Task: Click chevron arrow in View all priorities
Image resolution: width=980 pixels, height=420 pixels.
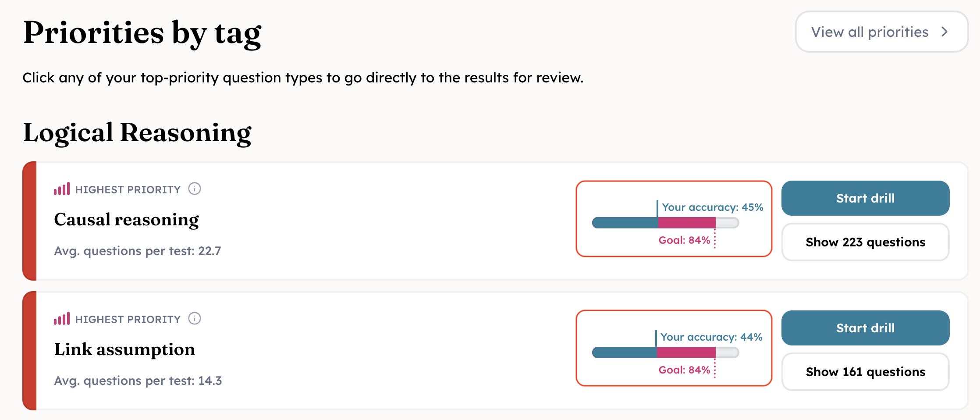Action: tap(944, 32)
